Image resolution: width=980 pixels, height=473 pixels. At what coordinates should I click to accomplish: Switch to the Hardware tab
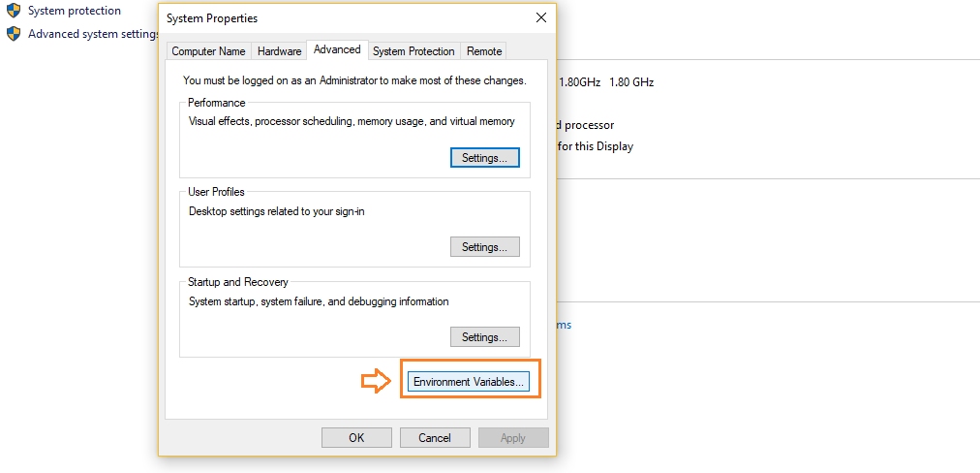(279, 51)
